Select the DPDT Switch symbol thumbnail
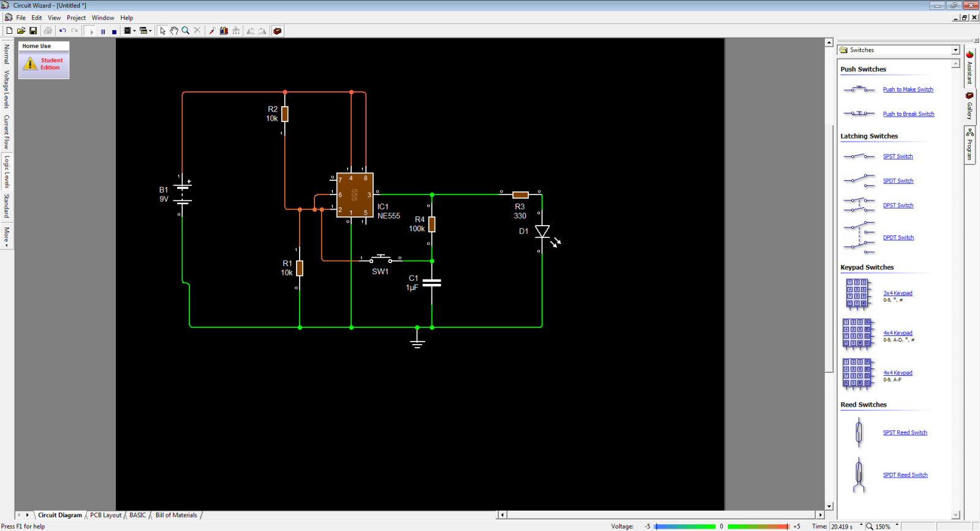This screenshot has width=980, height=531. [859, 237]
